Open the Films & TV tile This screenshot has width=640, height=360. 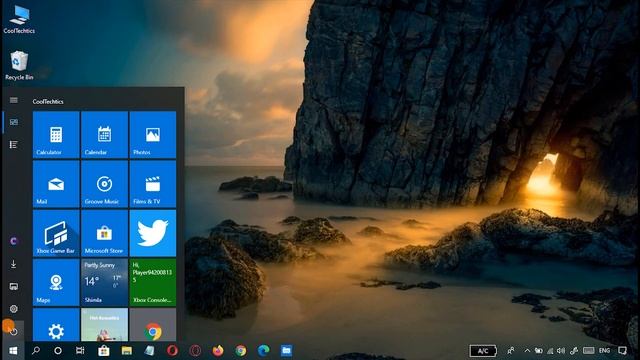[x=153, y=184]
